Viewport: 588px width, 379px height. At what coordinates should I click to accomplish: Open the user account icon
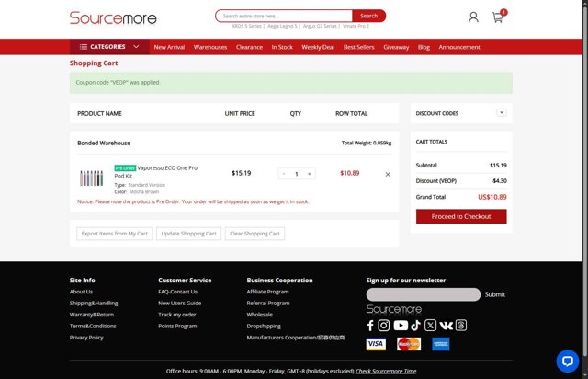pyautogui.click(x=473, y=17)
